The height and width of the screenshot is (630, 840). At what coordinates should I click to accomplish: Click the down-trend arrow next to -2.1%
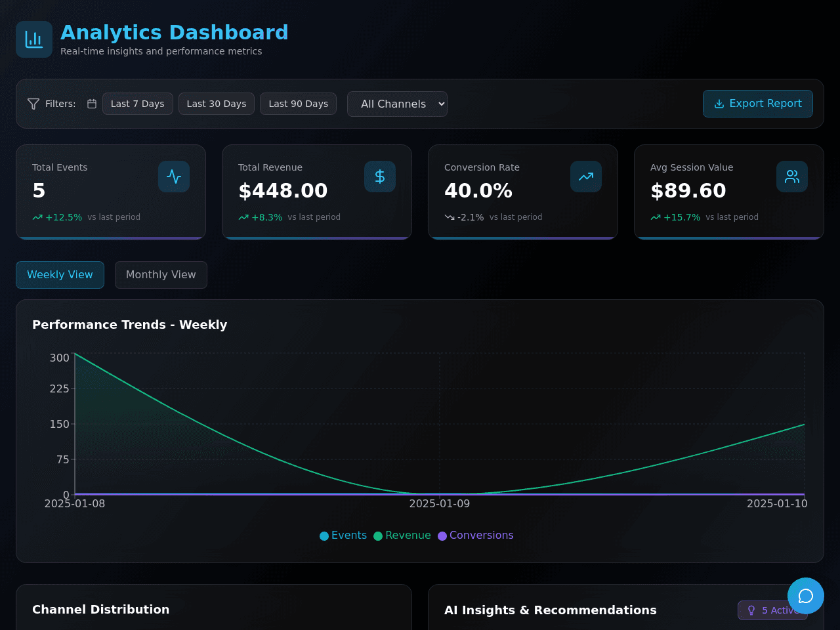tap(450, 217)
